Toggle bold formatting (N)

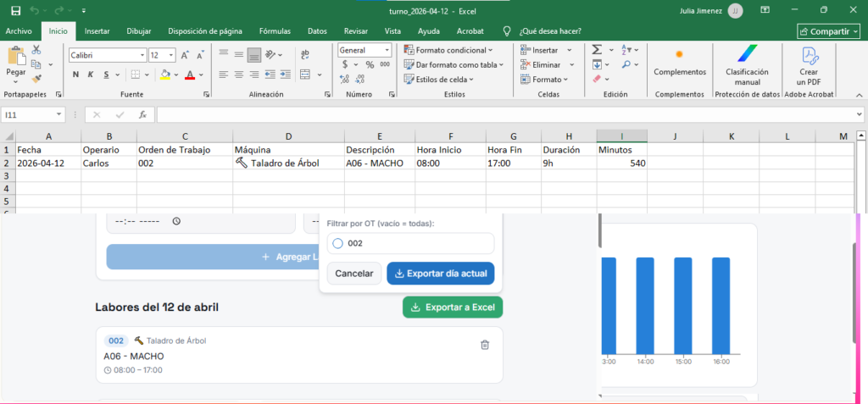coord(76,75)
